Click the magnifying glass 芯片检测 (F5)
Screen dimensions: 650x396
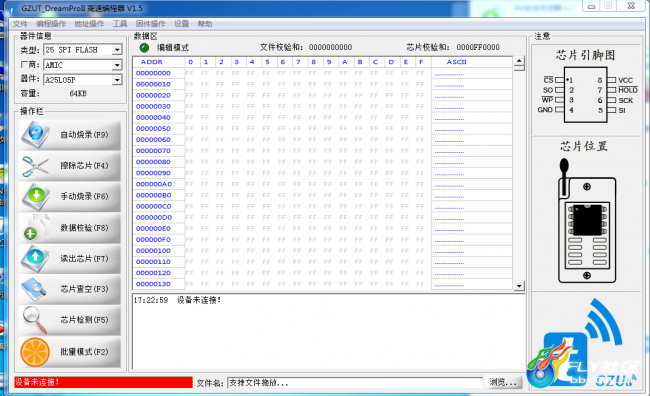[x=35, y=320]
